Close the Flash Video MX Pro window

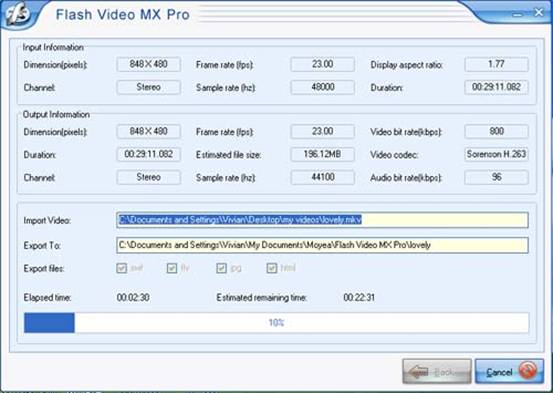coord(539,13)
